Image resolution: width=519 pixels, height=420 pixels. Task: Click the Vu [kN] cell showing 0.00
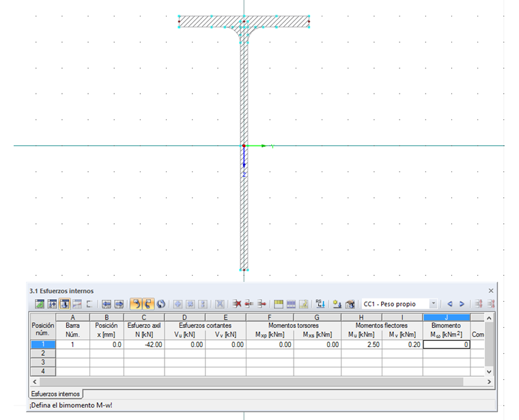[x=184, y=345]
